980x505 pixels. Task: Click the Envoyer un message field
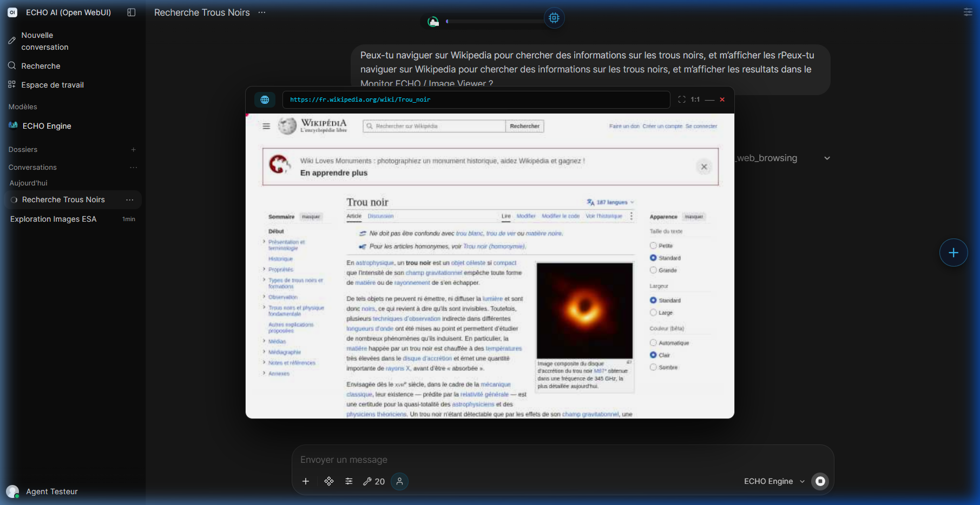(563, 460)
